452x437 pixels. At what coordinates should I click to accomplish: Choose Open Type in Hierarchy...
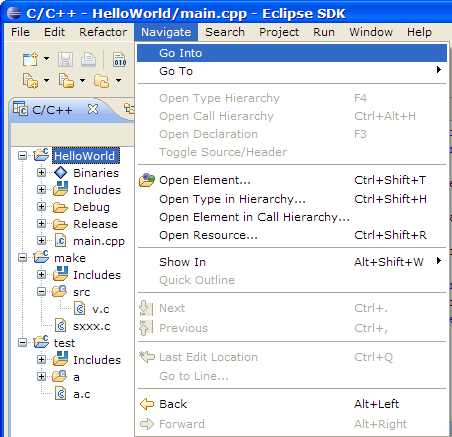click(x=292, y=199)
